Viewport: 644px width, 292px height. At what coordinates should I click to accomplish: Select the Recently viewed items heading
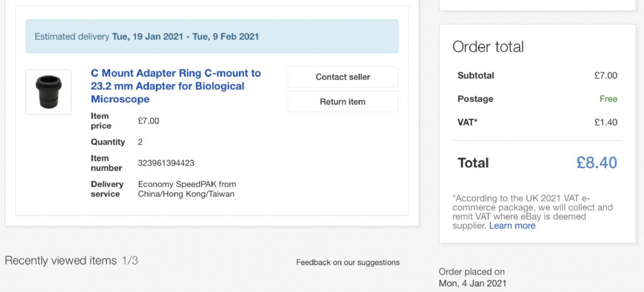point(61,261)
